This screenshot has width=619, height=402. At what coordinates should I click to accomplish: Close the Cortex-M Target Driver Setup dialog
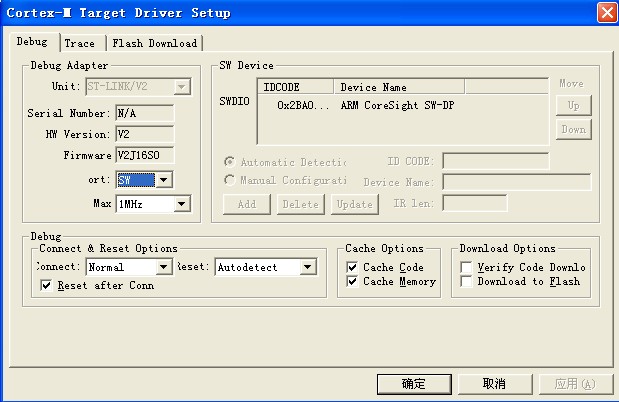(x=607, y=13)
